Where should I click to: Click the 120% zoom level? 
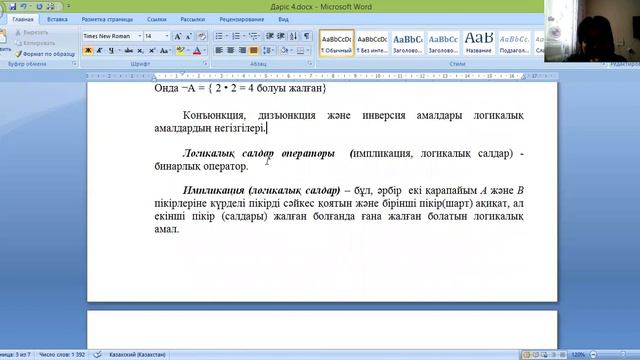click(578, 355)
